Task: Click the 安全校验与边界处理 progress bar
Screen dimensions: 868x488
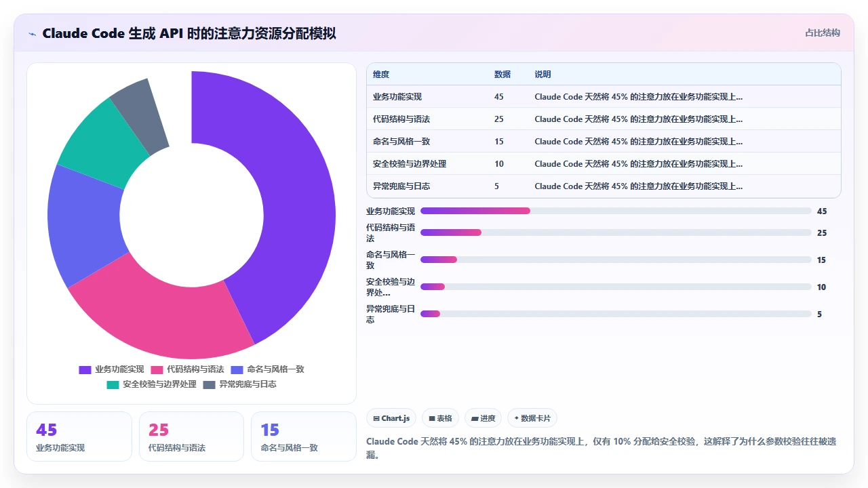Action: 616,287
